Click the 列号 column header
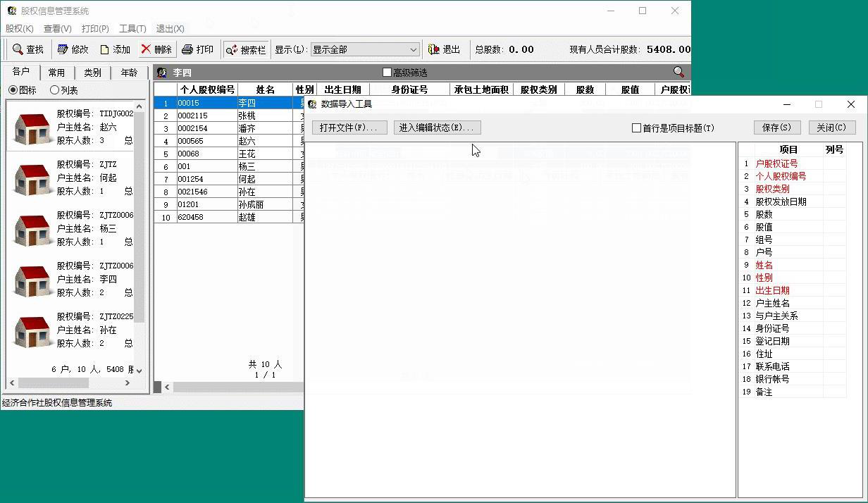 pos(834,149)
